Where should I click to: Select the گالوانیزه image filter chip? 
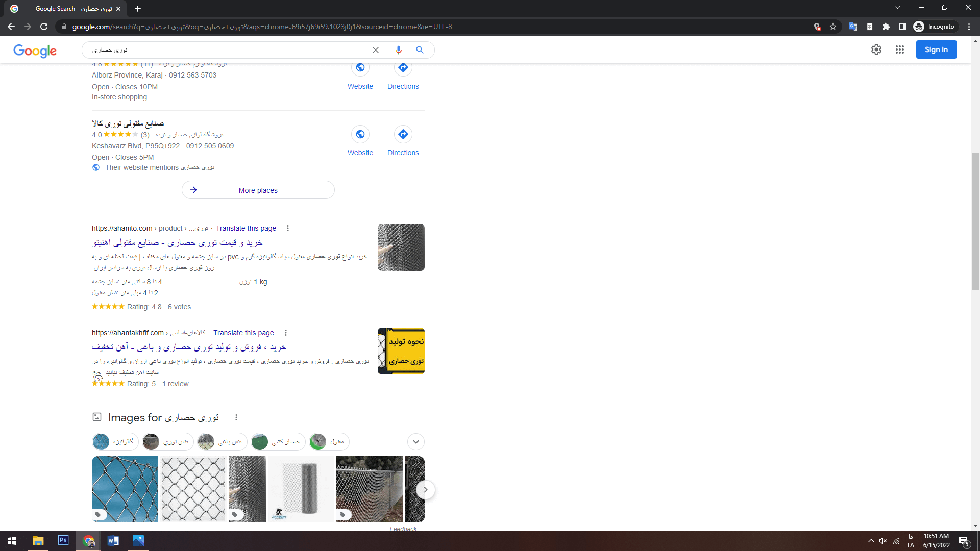(x=115, y=442)
